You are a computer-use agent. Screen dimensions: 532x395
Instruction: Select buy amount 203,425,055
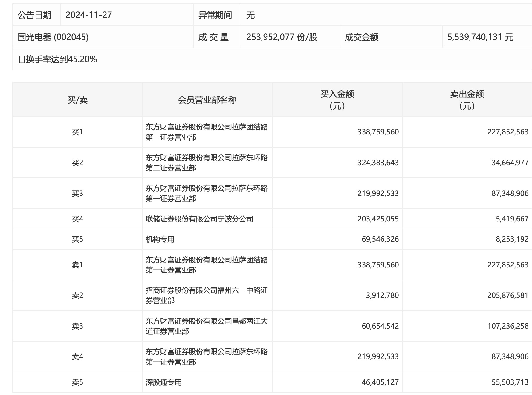378,219
